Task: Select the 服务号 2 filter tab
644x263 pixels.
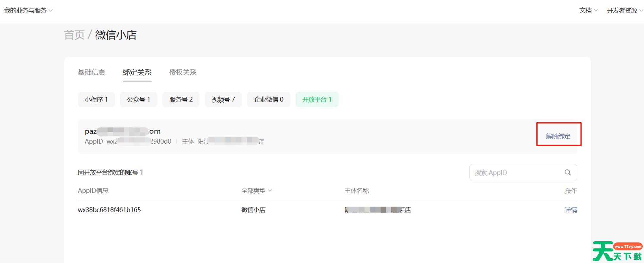Action: click(181, 99)
